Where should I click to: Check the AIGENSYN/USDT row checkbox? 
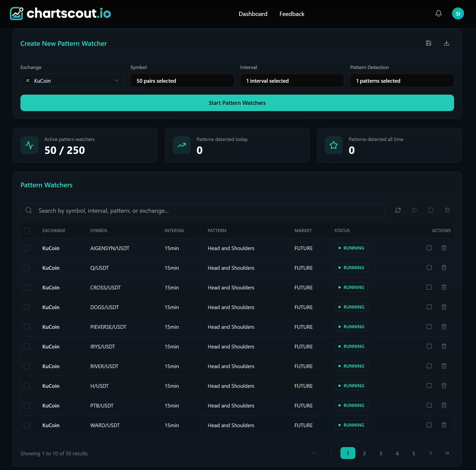[27, 248]
